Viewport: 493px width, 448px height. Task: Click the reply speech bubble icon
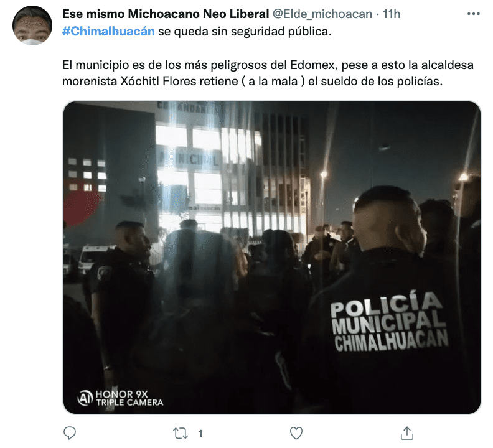70,433
